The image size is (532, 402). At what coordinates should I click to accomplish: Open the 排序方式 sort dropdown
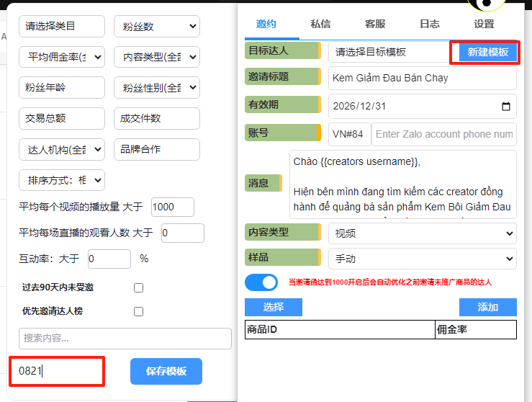point(61,179)
